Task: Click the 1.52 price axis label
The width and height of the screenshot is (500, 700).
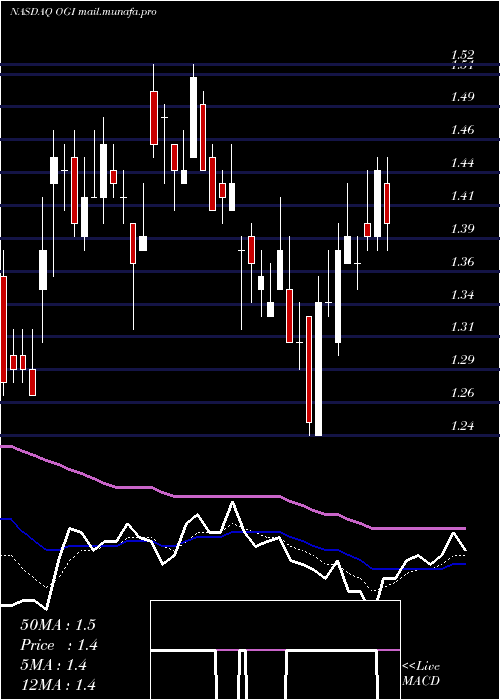Action: pos(462,55)
